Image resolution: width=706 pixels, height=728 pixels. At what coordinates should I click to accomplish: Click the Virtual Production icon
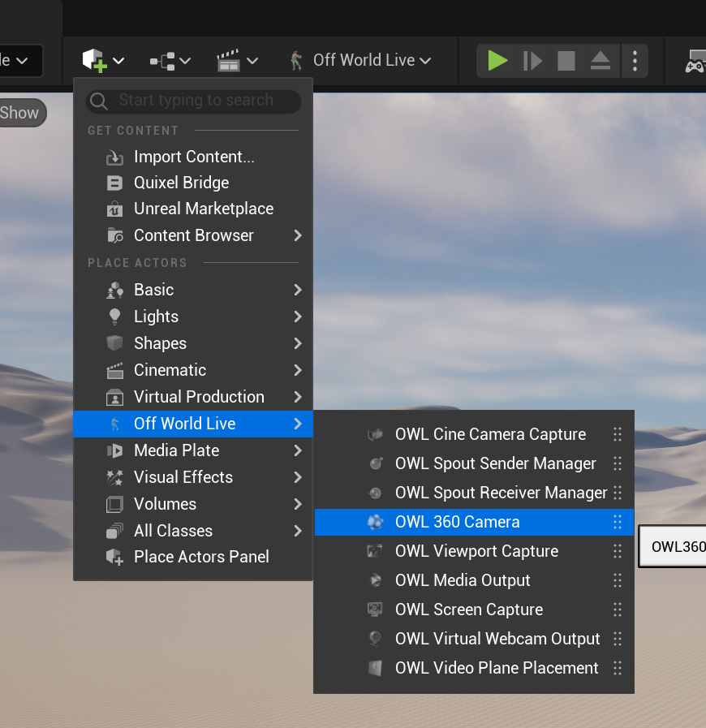[x=114, y=398]
